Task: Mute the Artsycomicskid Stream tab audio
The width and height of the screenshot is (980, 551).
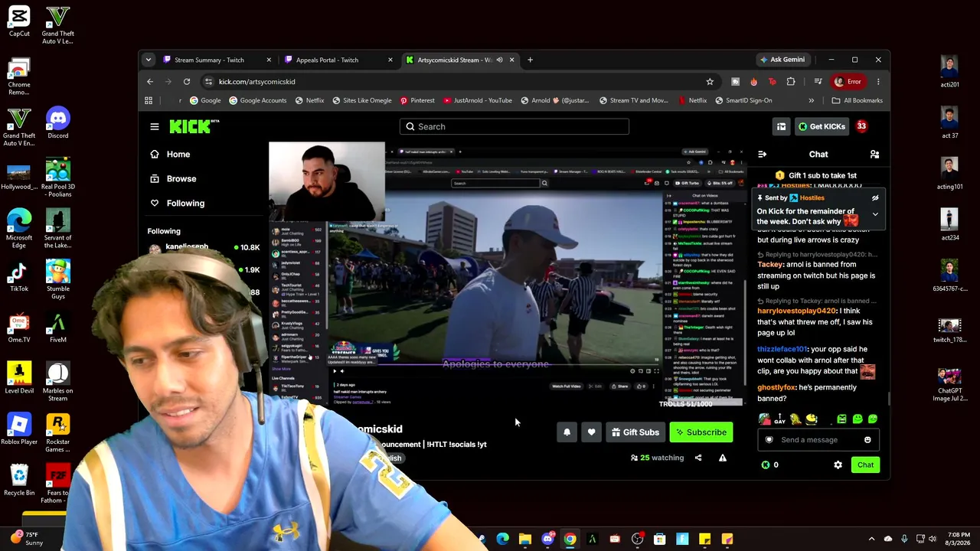Action: 499,60
